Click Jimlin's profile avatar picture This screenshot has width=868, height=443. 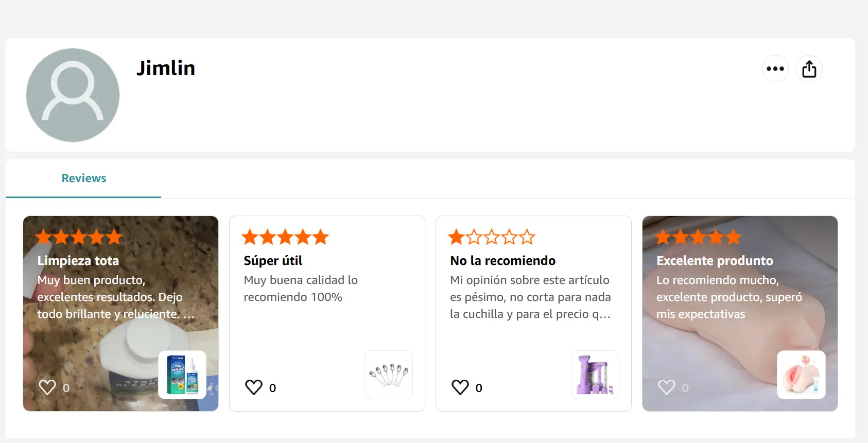73,95
